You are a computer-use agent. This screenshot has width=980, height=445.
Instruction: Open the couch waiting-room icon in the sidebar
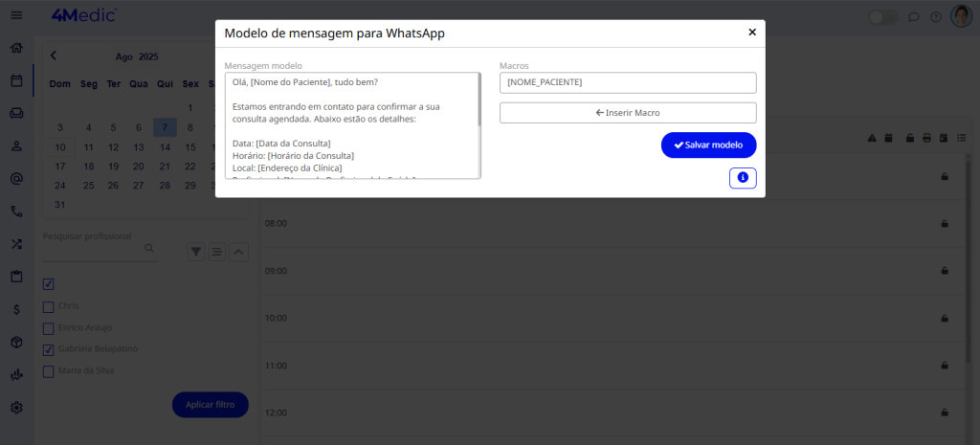(17, 113)
